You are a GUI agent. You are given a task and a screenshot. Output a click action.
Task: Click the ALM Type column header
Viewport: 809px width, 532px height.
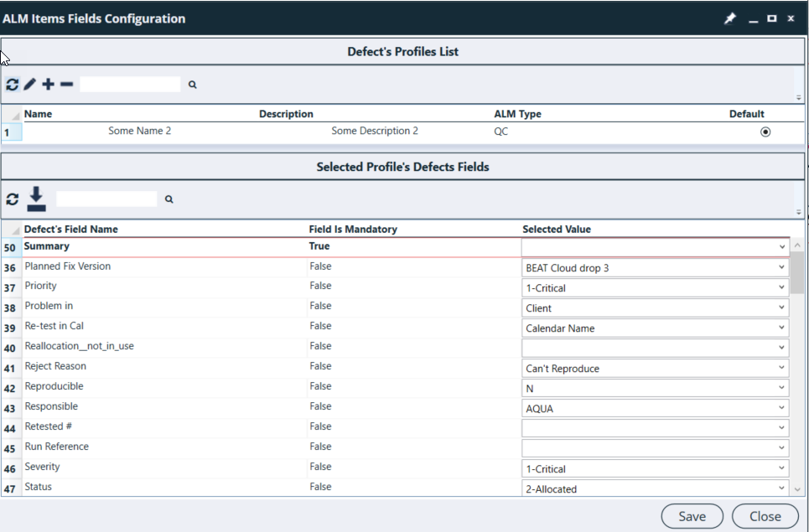517,114
